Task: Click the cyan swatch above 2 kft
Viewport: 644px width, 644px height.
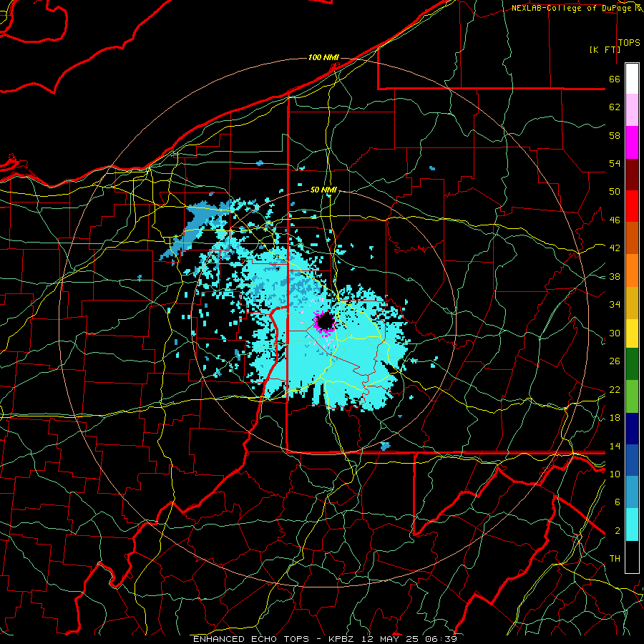Action: tap(632, 525)
